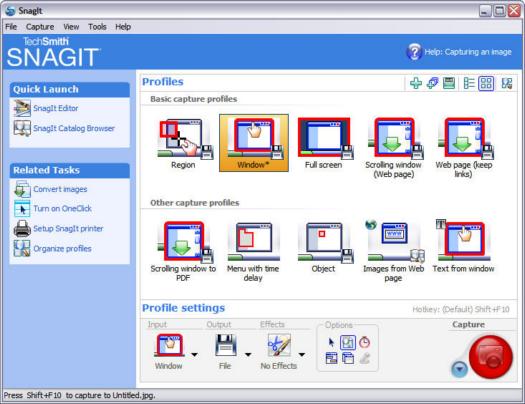Screen dimensions: 525x404
Task: Save the current profile settings
Action: (x=449, y=83)
